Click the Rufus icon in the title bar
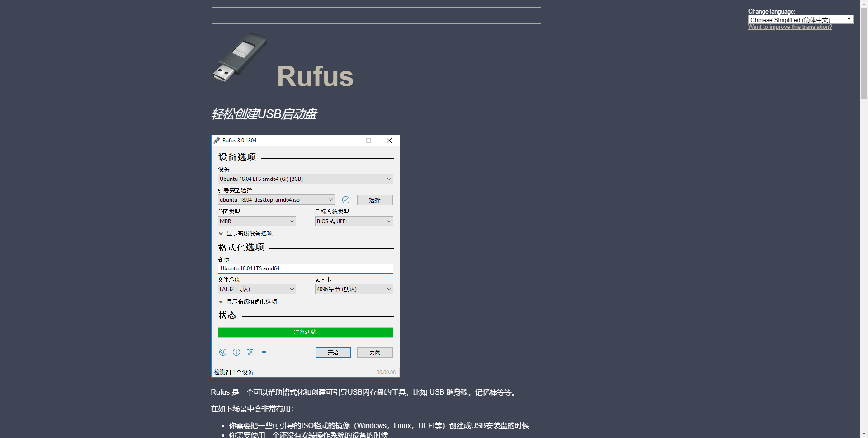This screenshot has width=868, height=438. (217, 141)
